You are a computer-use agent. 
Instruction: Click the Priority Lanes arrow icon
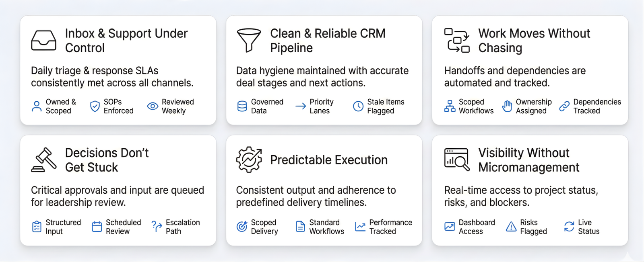click(x=301, y=106)
